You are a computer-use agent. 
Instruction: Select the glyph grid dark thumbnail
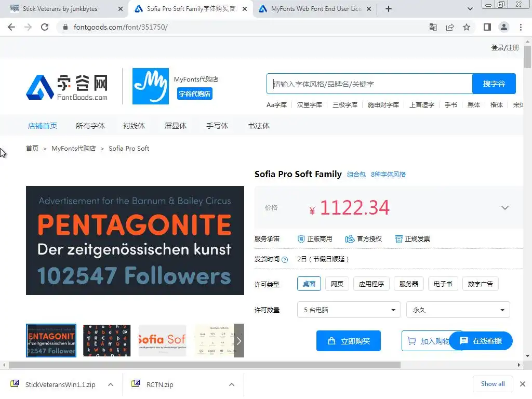pos(107,340)
